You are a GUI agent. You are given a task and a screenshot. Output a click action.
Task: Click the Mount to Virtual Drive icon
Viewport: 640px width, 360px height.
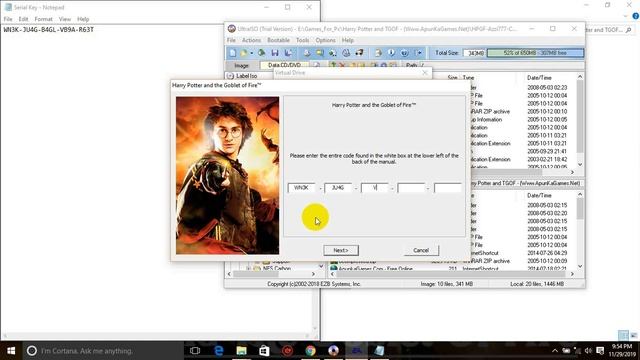point(346,53)
